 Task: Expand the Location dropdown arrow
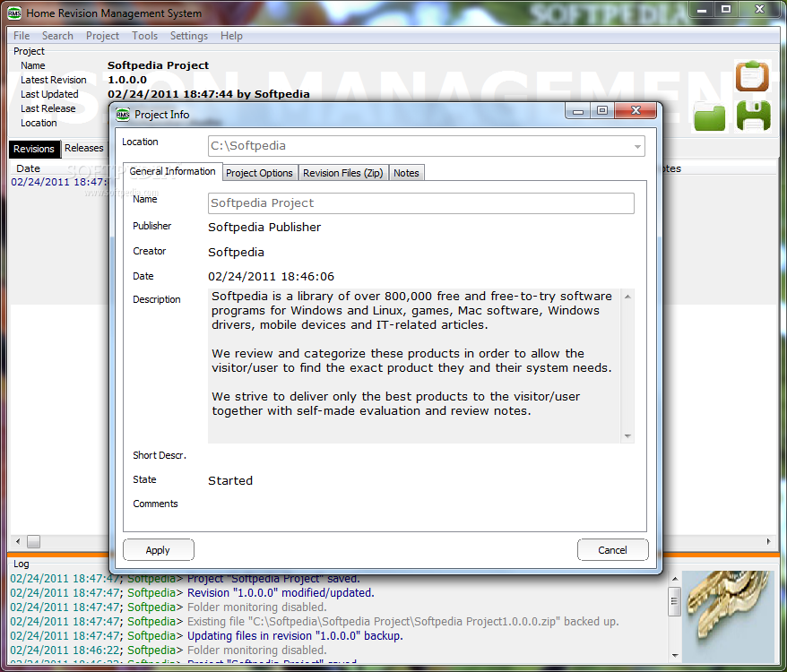coord(637,147)
